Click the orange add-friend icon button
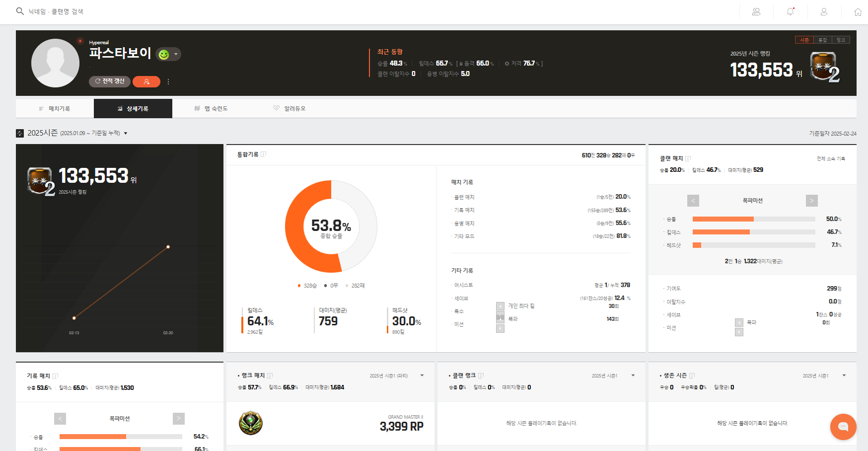The height and width of the screenshot is (451, 868). pyautogui.click(x=146, y=81)
